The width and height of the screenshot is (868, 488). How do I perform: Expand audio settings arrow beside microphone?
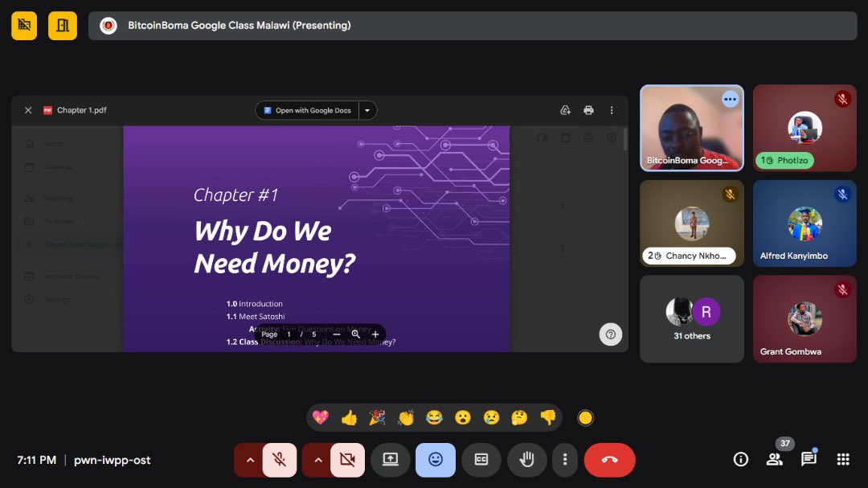click(x=250, y=460)
